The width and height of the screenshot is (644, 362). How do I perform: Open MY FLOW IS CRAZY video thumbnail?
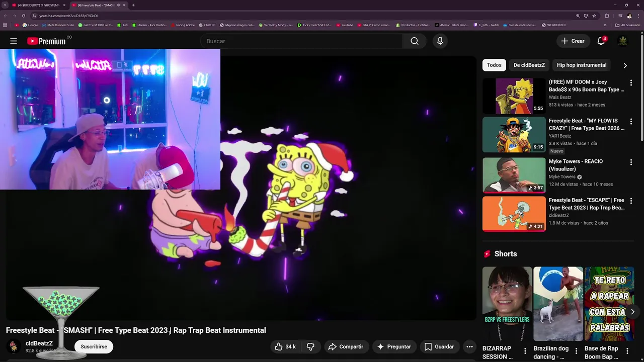click(514, 135)
